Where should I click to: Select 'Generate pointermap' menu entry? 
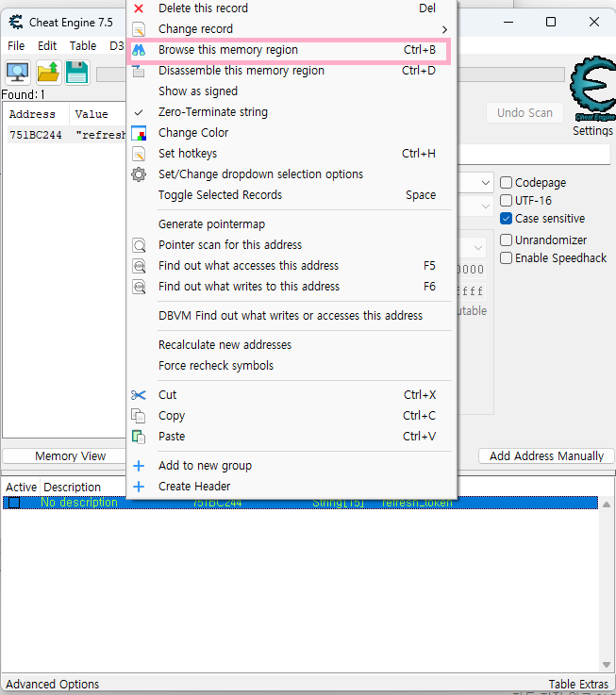[x=211, y=224]
